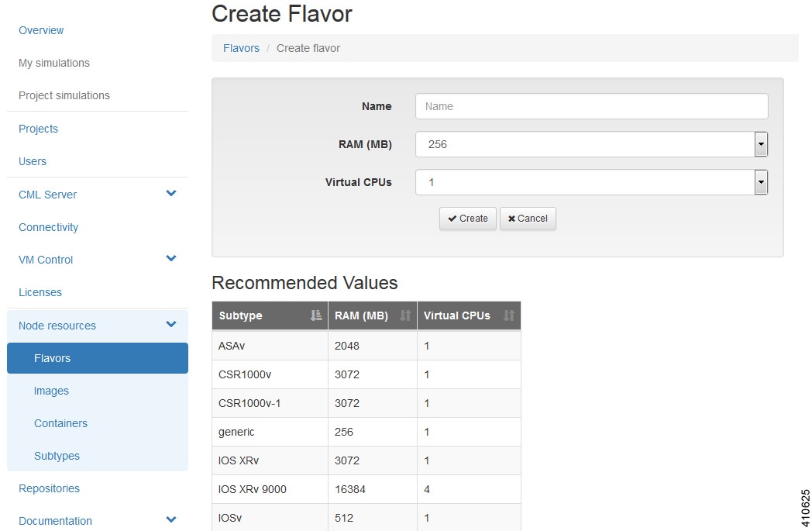Screen dimensions: 812x531
Task: Focus the flavor Name field
Action: (591, 106)
